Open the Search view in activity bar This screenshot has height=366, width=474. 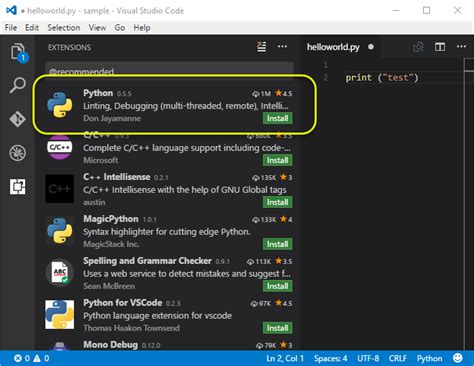click(x=17, y=85)
